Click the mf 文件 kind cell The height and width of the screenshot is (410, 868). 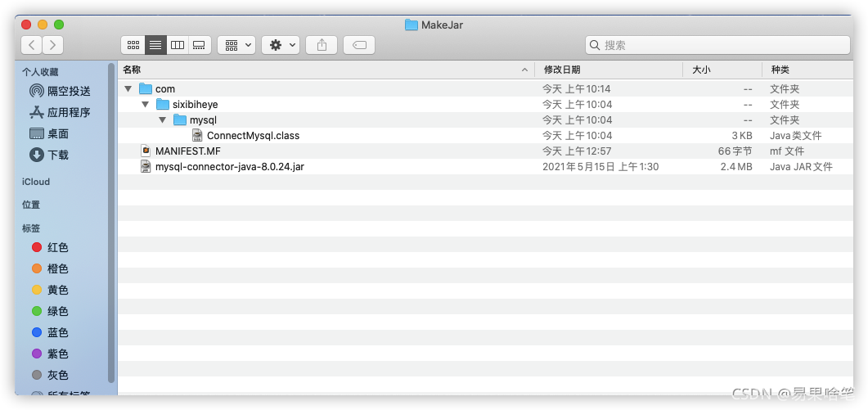(787, 151)
